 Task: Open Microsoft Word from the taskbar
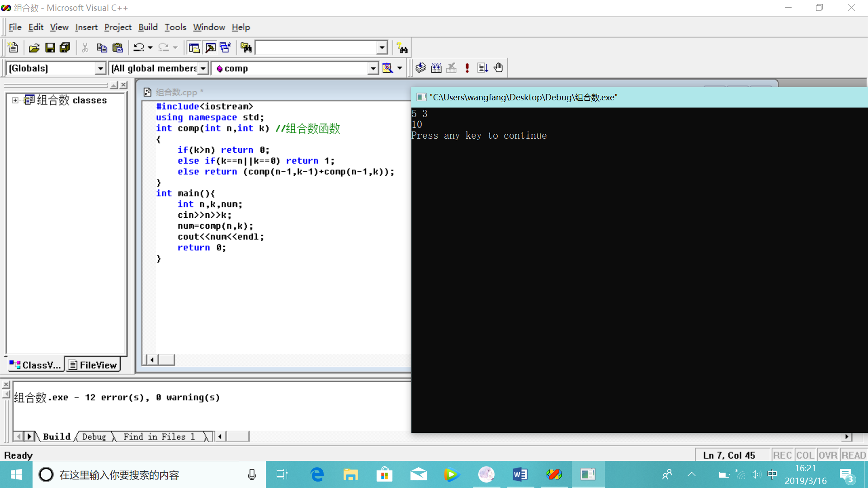pyautogui.click(x=520, y=474)
